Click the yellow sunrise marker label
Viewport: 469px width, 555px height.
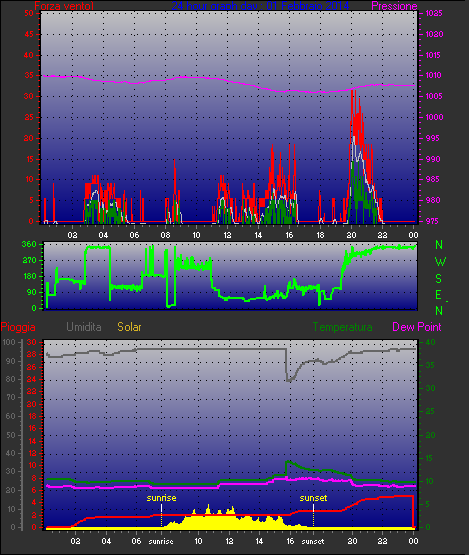[x=161, y=498]
